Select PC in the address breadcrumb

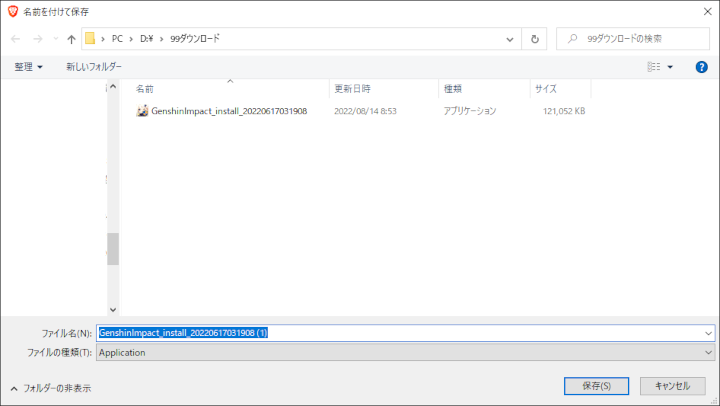tap(117, 39)
